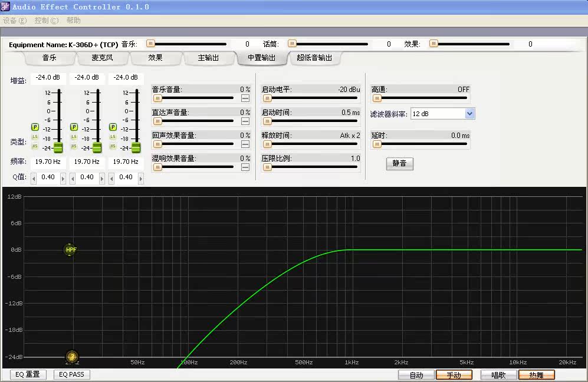Select HS filter type for third EQ band
This screenshot has height=382, width=588.
(x=113, y=146)
